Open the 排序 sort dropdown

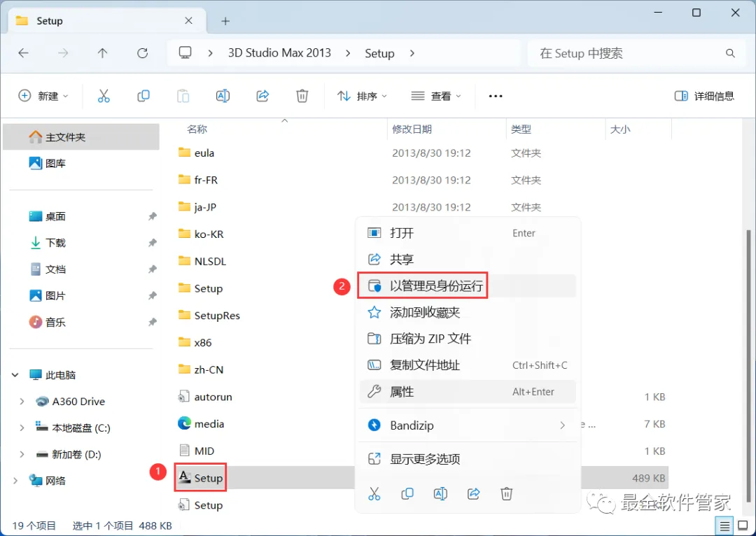[362, 96]
